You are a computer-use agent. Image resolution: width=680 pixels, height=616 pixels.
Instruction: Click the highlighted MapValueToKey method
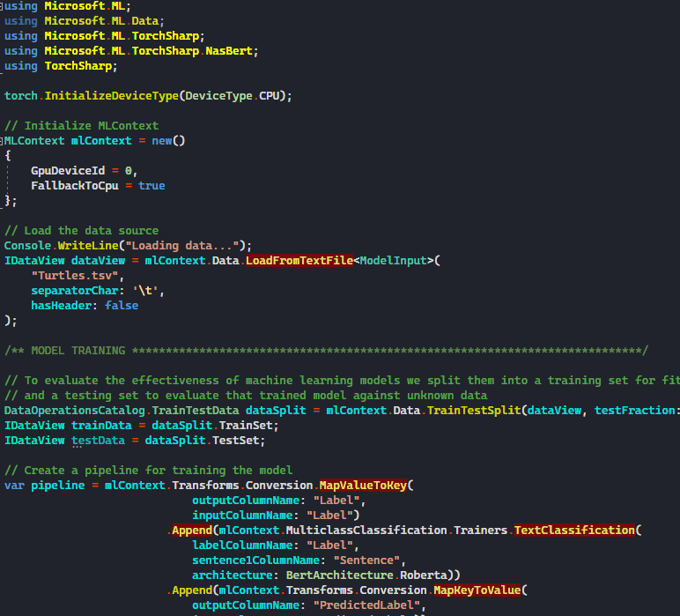point(363,486)
